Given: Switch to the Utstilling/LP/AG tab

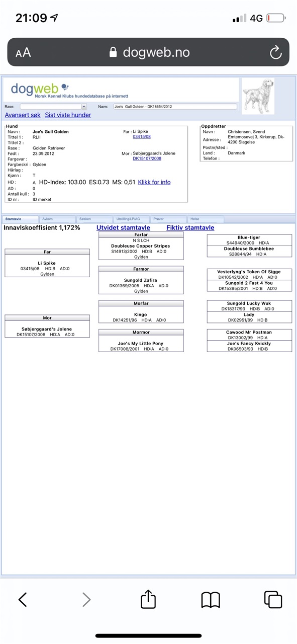Looking at the screenshot, I should pyautogui.click(x=132, y=219).
